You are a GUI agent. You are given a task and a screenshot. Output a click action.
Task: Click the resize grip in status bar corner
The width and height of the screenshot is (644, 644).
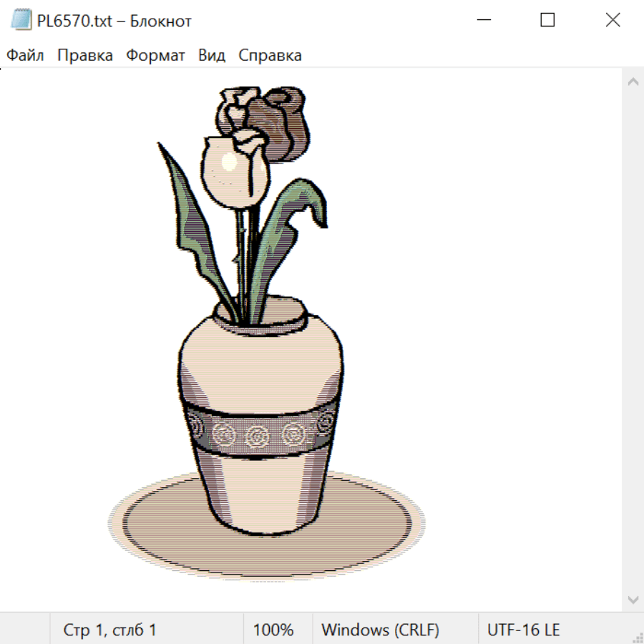[638, 638]
